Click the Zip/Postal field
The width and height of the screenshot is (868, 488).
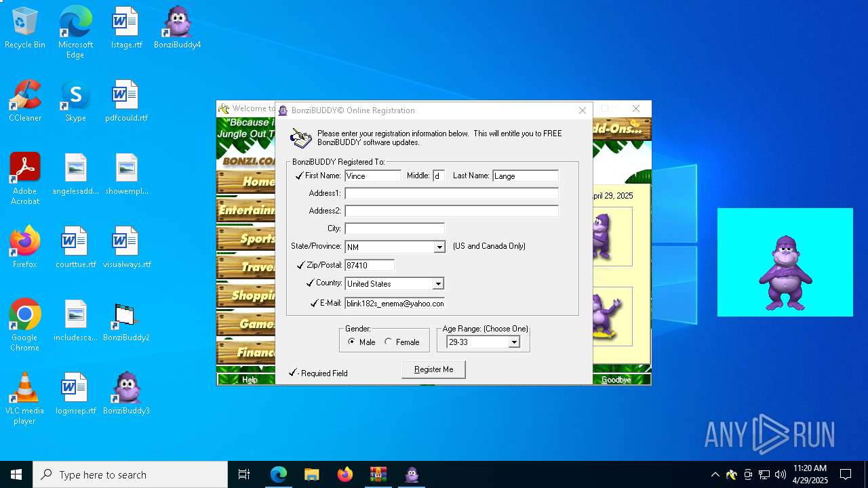click(370, 265)
